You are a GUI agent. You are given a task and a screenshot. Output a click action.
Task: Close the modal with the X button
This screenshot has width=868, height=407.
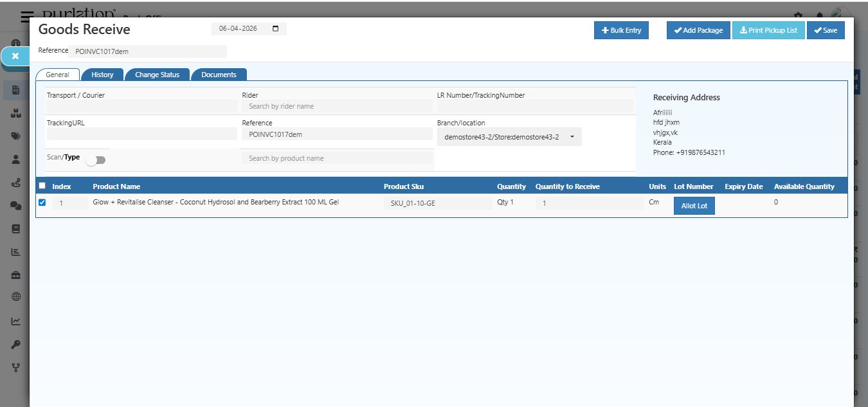pyautogui.click(x=15, y=56)
